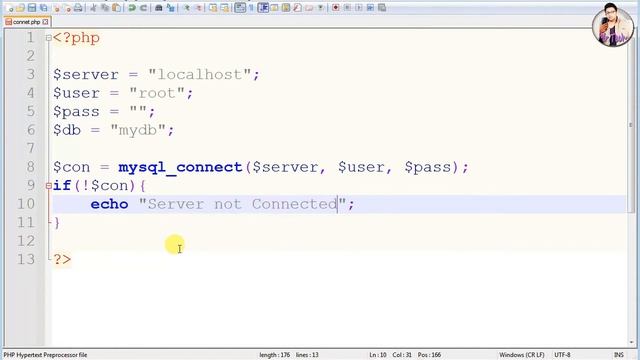This screenshot has height=360, width=640.
Task: Start macro recording red dot icon
Action: point(336,8)
